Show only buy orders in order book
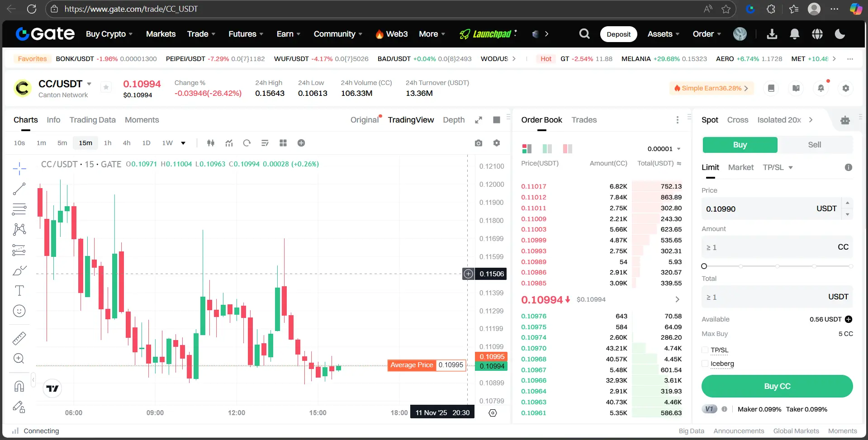Image resolution: width=868 pixels, height=440 pixels. [547, 149]
